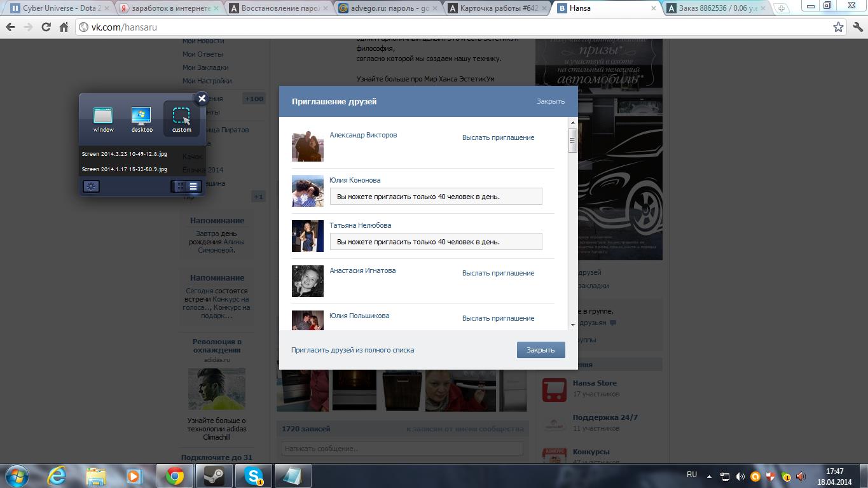Image resolution: width=868 pixels, height=488 pixels.
Task: Open Татьяна Нелюбова profile name
Action: [x=360, y=225]
